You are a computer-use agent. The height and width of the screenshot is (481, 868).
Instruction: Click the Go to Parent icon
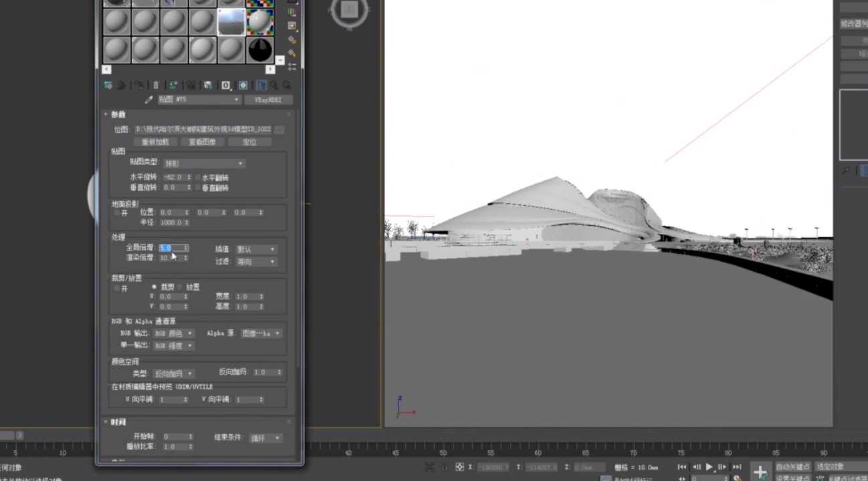pos(274,86)
